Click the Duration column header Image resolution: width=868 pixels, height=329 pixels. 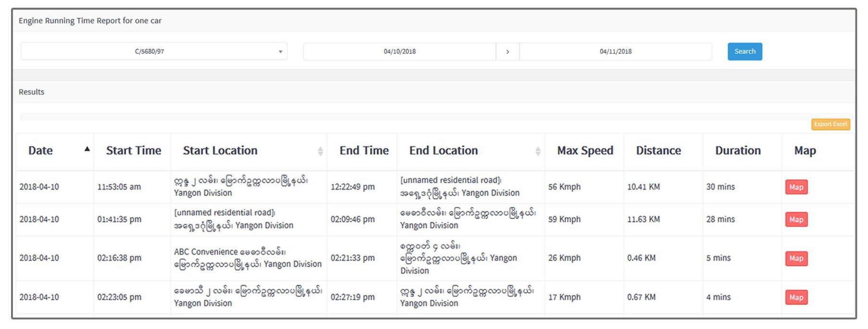point(738,151)
